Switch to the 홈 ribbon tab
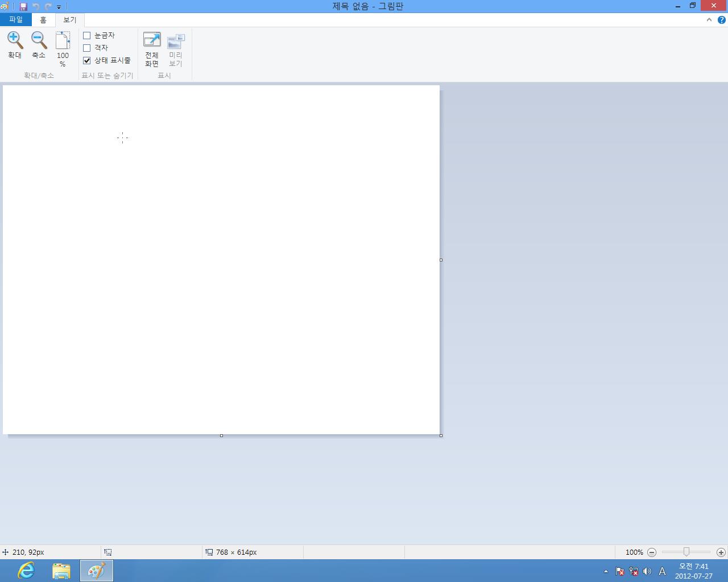728x582 pixels. tap(43, 19)
